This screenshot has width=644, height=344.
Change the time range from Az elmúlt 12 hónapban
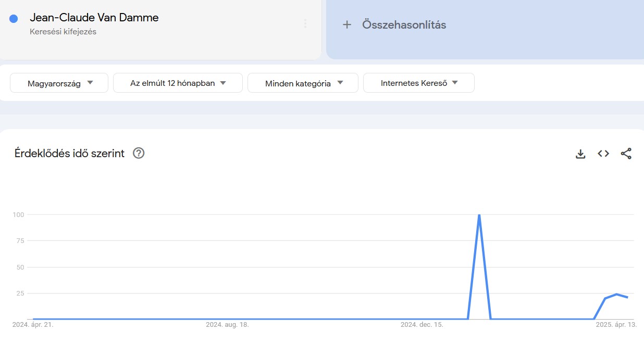(x=178, y=82)
